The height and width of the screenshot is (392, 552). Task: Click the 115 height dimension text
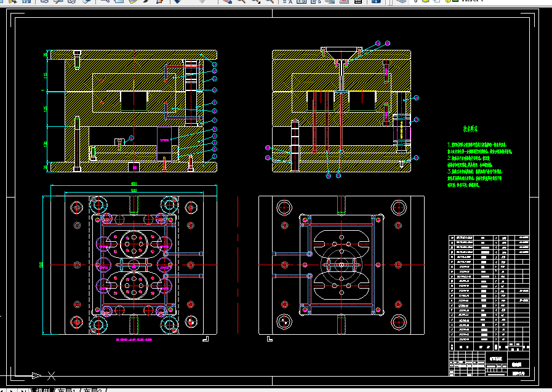tap(45, 76)
